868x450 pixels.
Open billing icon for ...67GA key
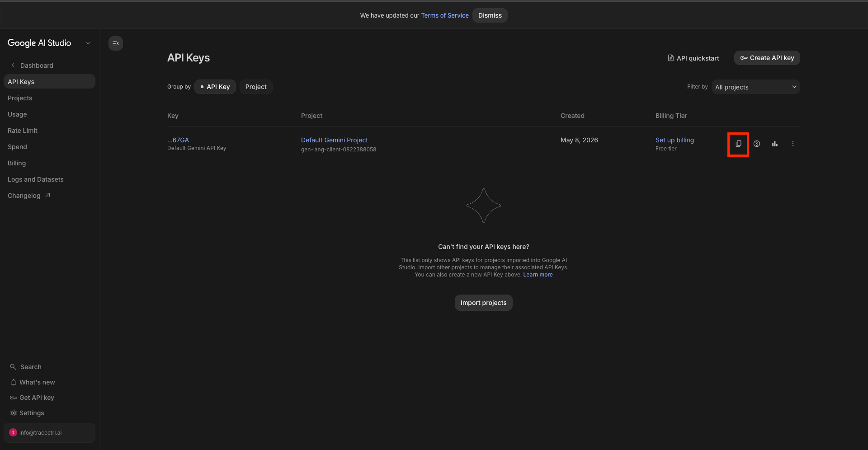pos(757,144)
